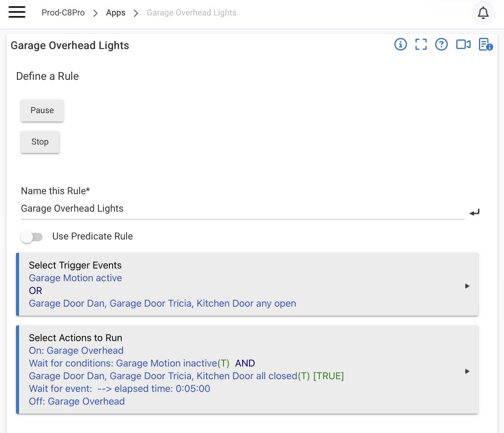
Task: Expand the Select Trigger Events arrow
Action: (467, 286)
